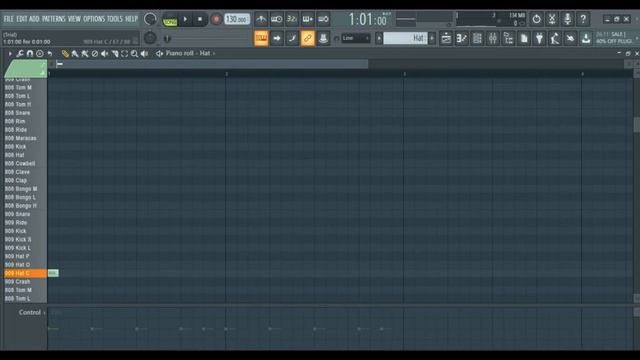Click the arrow left of Hat pattern box
Screen dimensions: 640x360
click(379, 38)
